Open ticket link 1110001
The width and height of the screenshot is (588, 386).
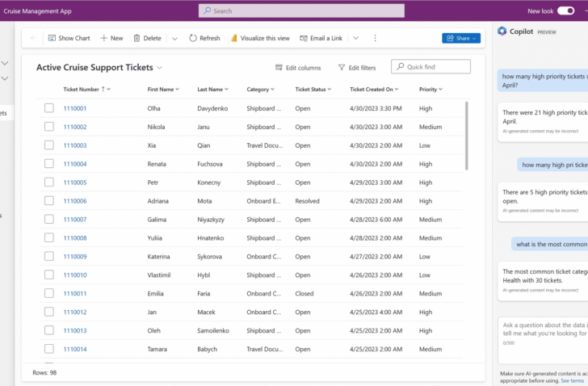point(75,108)
